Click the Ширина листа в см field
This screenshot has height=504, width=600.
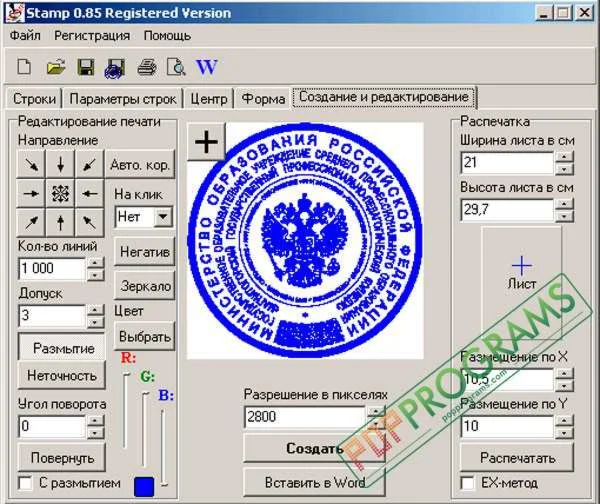(508, 163)
